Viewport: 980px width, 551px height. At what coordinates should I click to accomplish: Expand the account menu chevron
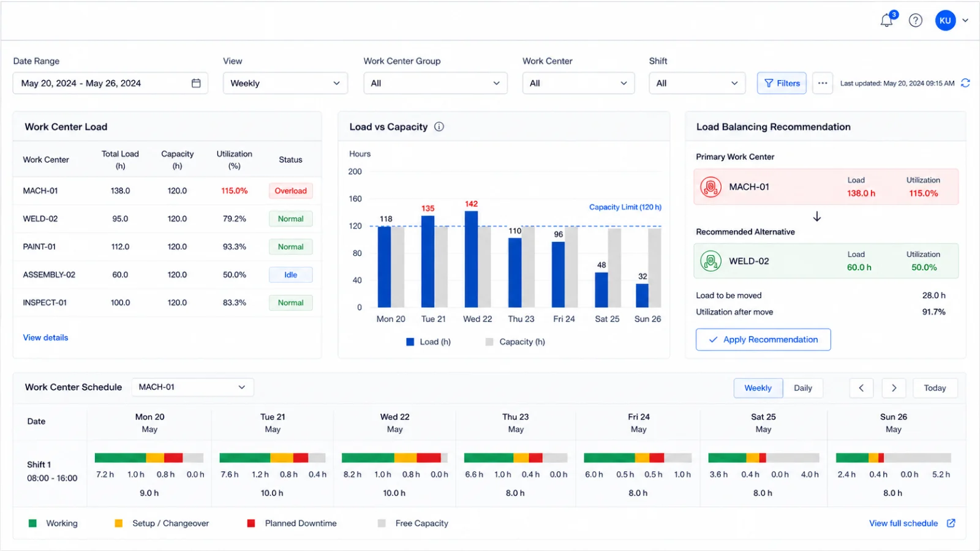(965, 21)
